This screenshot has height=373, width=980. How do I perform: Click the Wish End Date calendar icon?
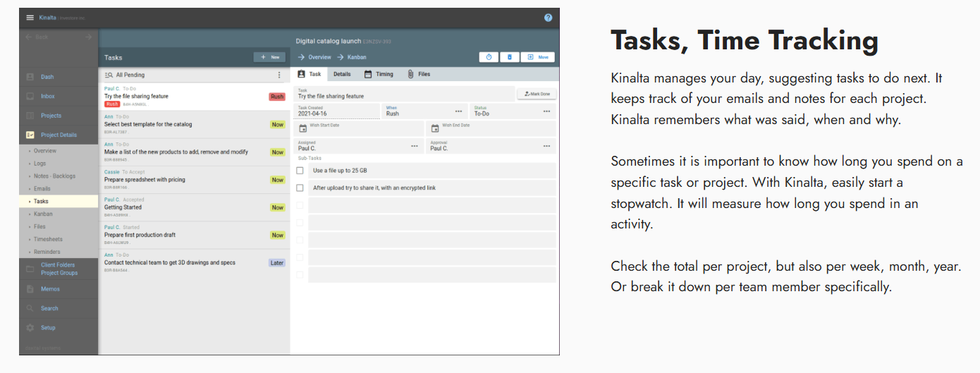[x=435, y=128]
